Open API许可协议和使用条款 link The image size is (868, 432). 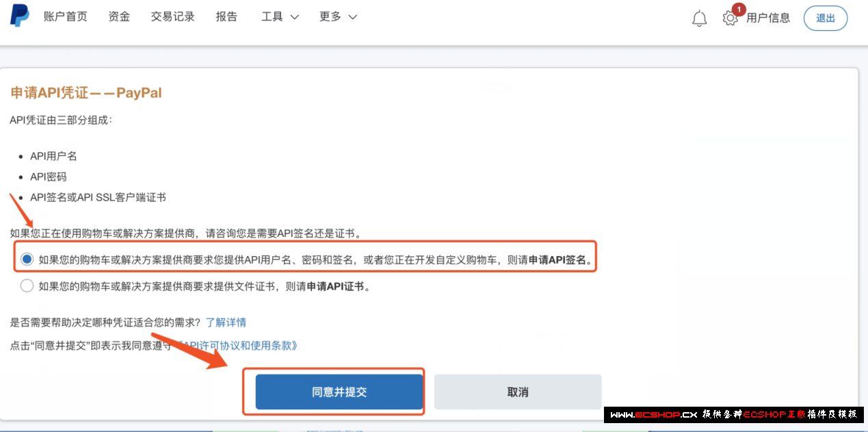tap(237, 346)
